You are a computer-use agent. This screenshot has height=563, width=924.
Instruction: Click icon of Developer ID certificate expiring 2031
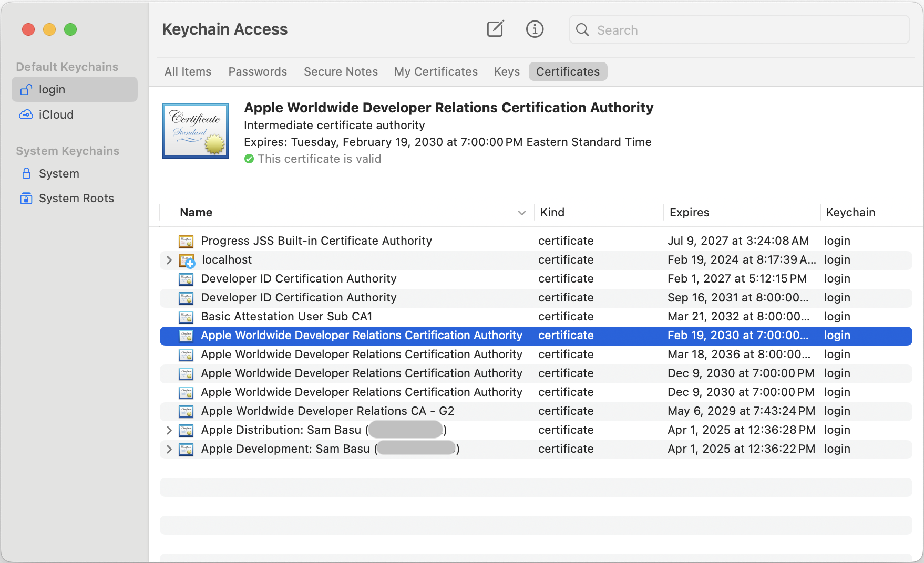(x=186, y=298)
